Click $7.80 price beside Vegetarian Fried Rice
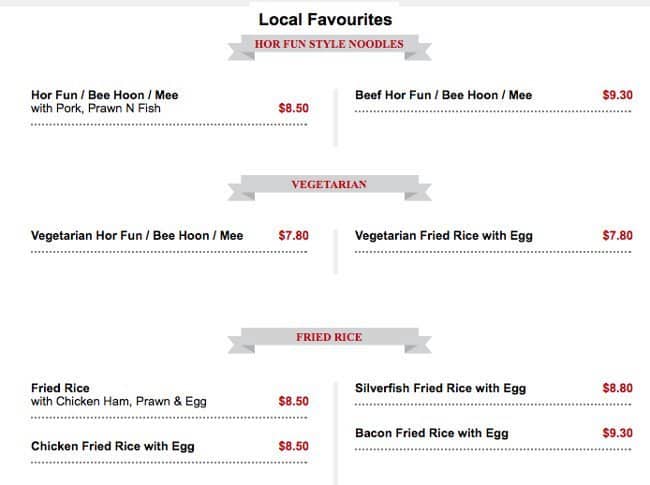The image size is (650, 485). pyautogui.click(x=617, y=235)
